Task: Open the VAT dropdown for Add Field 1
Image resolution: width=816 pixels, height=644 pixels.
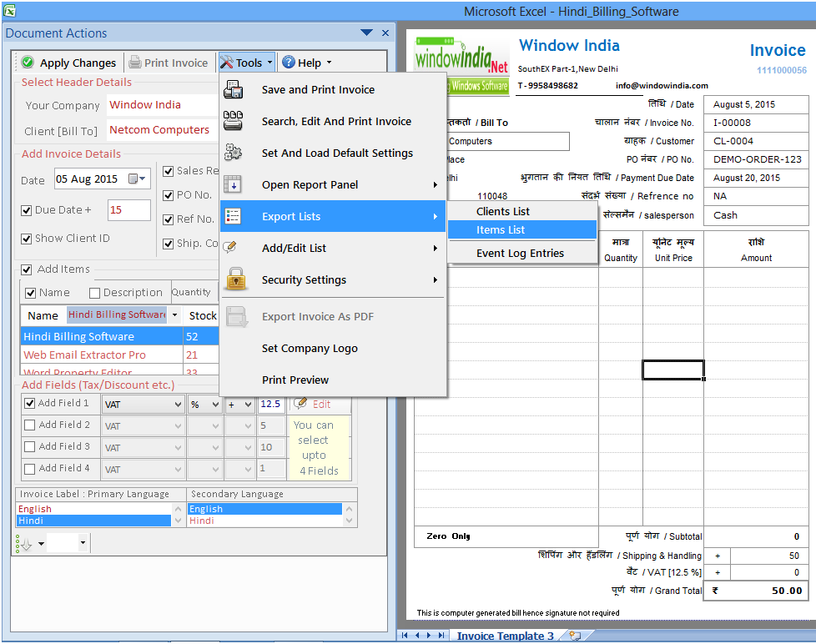Action: click(x=178, y=405)
